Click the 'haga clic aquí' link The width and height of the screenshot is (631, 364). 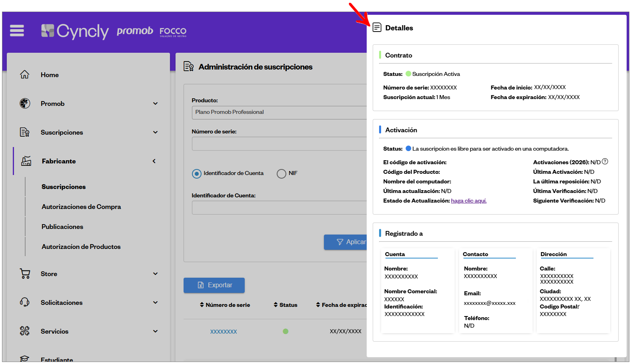[x=469, y=201]
